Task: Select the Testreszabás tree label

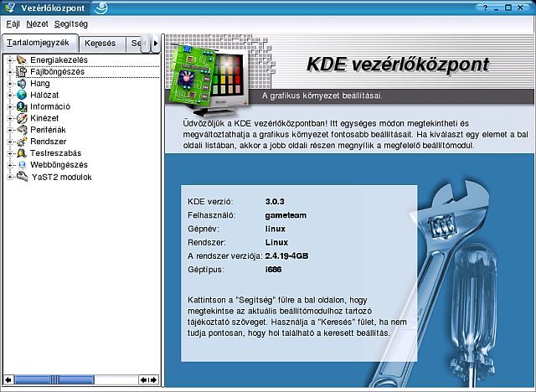Action: point(56,153)
